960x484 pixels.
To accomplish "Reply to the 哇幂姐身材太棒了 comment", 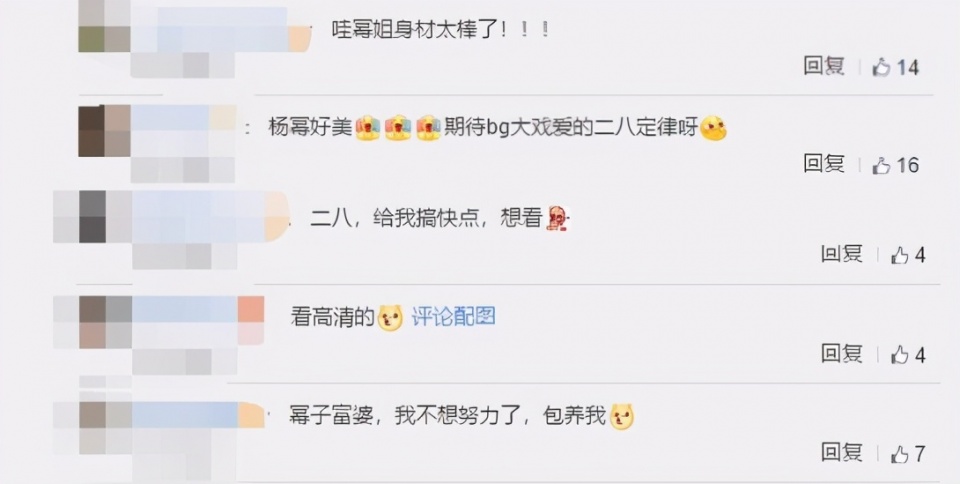I will click(x=824, y=66).
